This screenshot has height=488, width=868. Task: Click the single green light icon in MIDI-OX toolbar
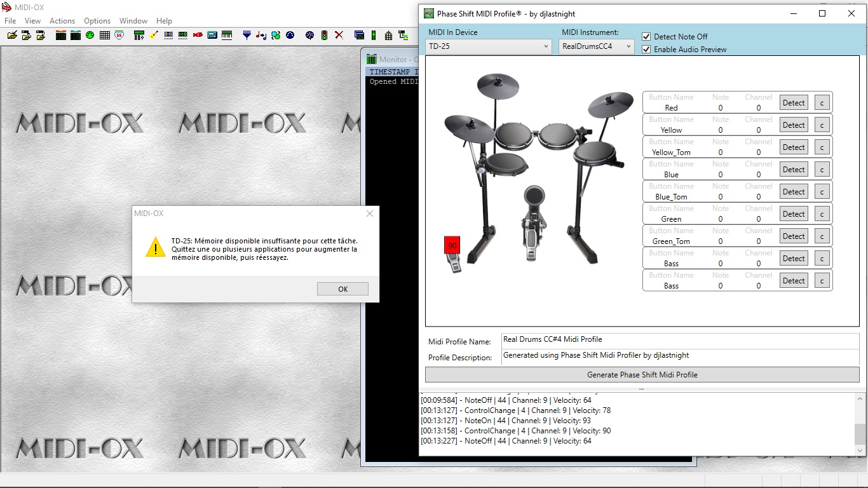[x=374, y=36]
